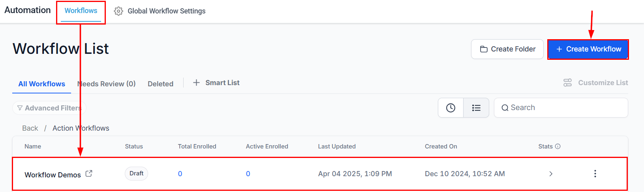Screen dimensions: 644x192
Task: Click the external link icon beside Workflow Demos
Action: point(89,173)
